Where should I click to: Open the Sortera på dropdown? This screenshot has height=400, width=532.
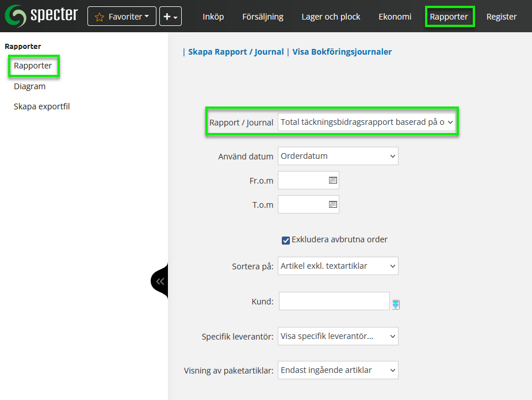coord(338,266)
